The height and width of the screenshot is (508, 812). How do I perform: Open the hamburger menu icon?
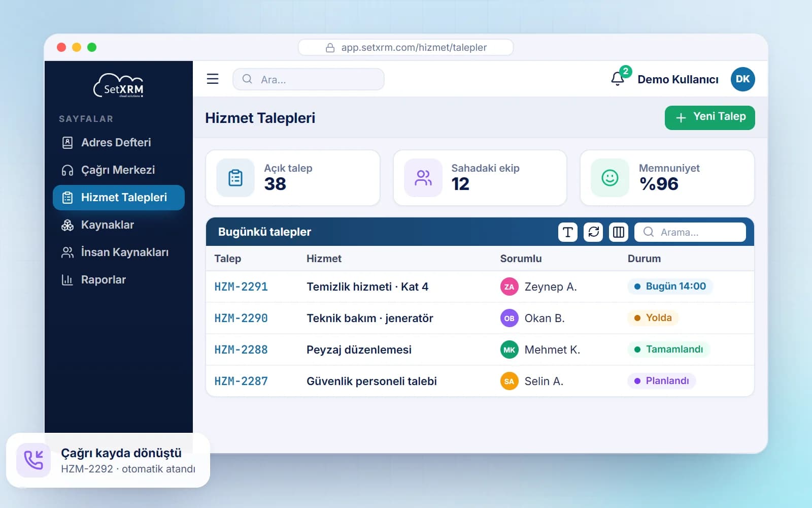(213, 79)
